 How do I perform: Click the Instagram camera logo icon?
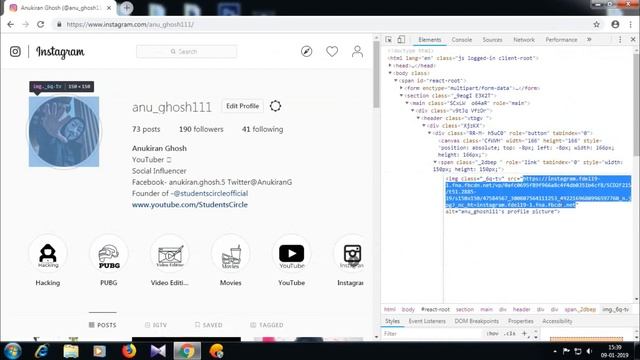tap(15, 52)
